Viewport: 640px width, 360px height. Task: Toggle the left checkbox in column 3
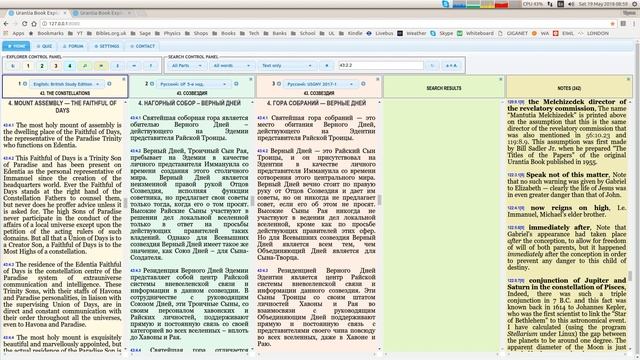click(279, 84)
